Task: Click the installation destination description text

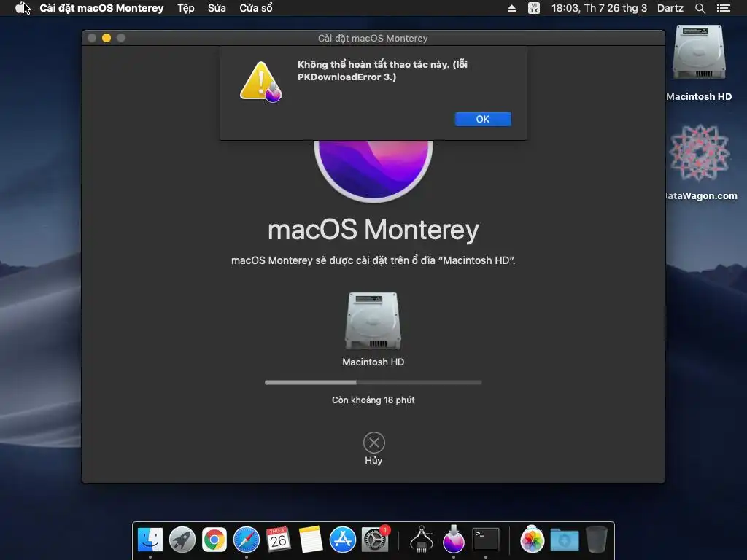Action: point(373,260)
